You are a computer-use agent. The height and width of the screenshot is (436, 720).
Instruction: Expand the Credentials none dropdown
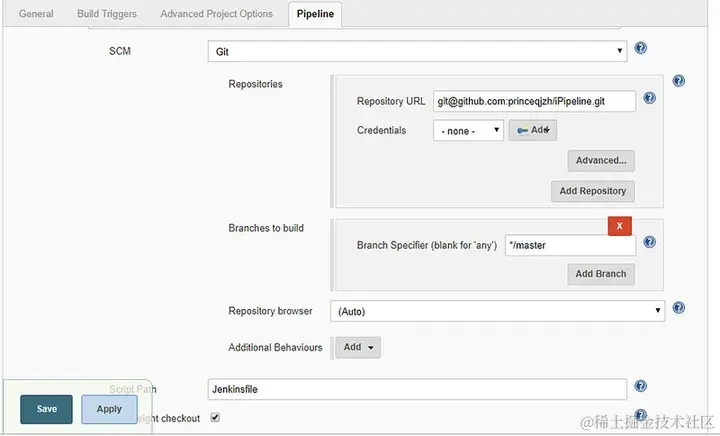(468, 130)
